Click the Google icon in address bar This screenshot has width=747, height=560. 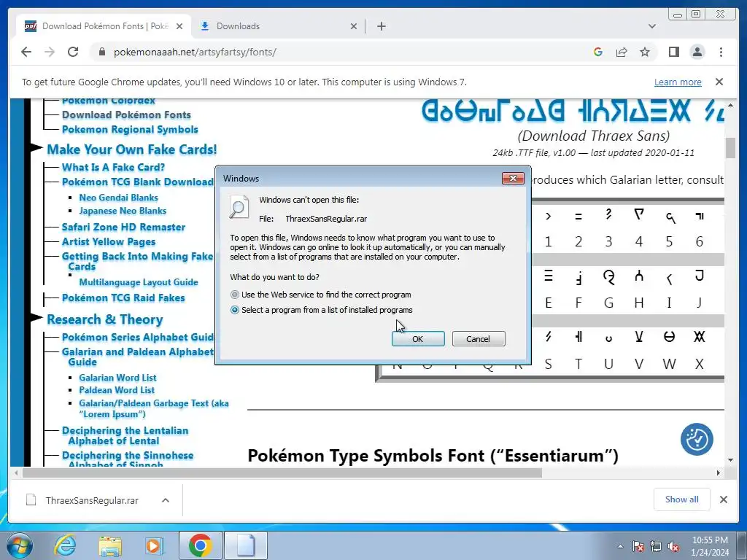598,52
